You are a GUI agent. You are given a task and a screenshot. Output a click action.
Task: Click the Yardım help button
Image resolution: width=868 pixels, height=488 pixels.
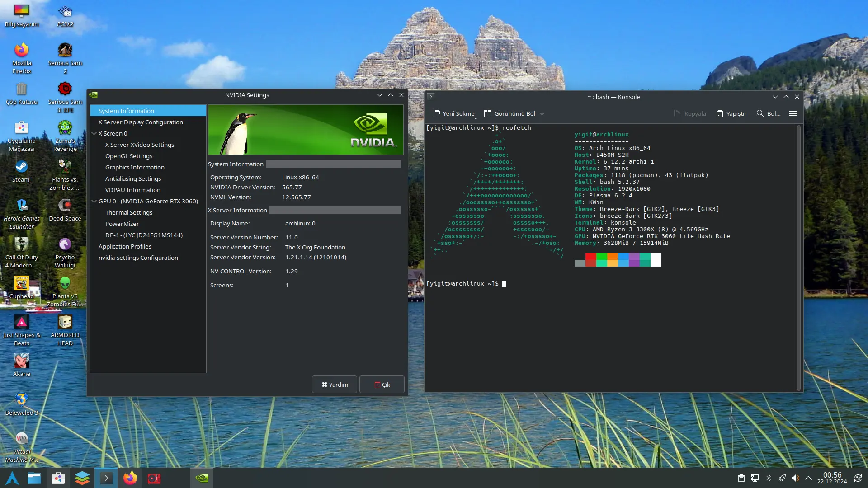click(x=335, y=385)
